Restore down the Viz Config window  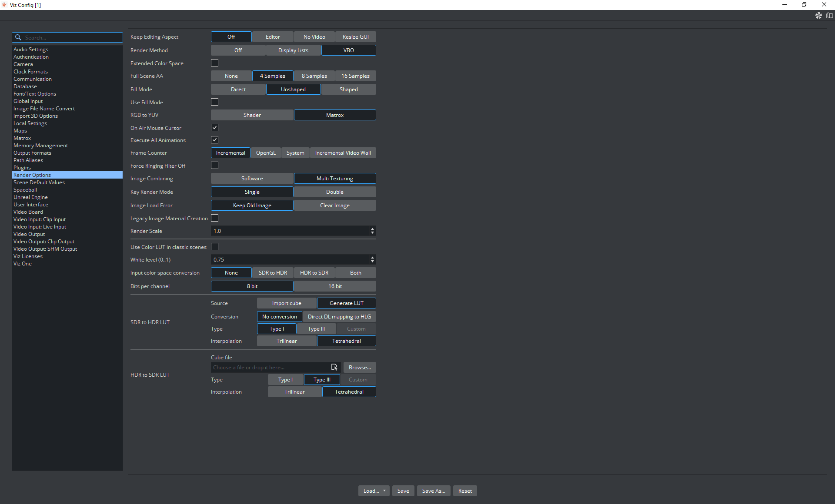[x=804, y=5]
